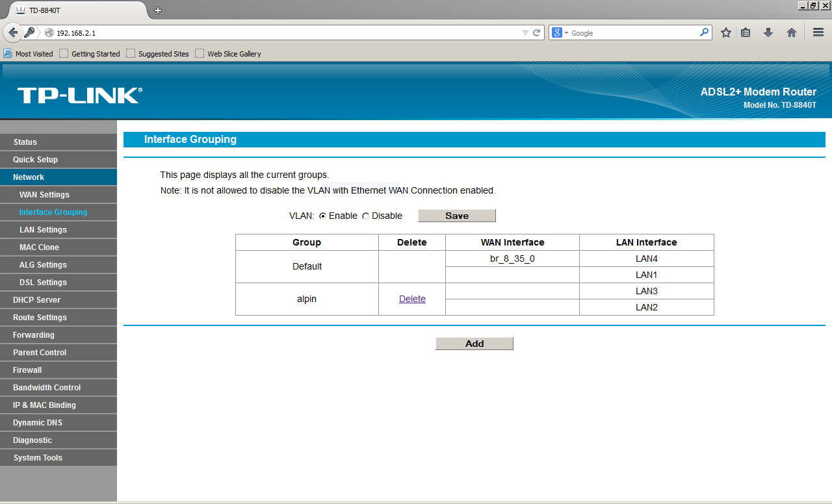Click the magnifier icon in the search box
This screenshot has width=832, height=504.
coord(705,32)
